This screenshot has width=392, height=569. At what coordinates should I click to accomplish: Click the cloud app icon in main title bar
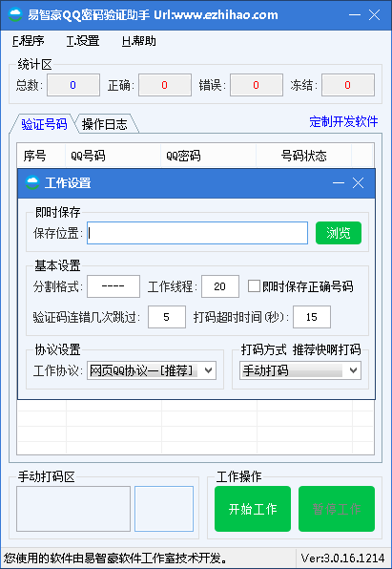click(x=15, y=15)
